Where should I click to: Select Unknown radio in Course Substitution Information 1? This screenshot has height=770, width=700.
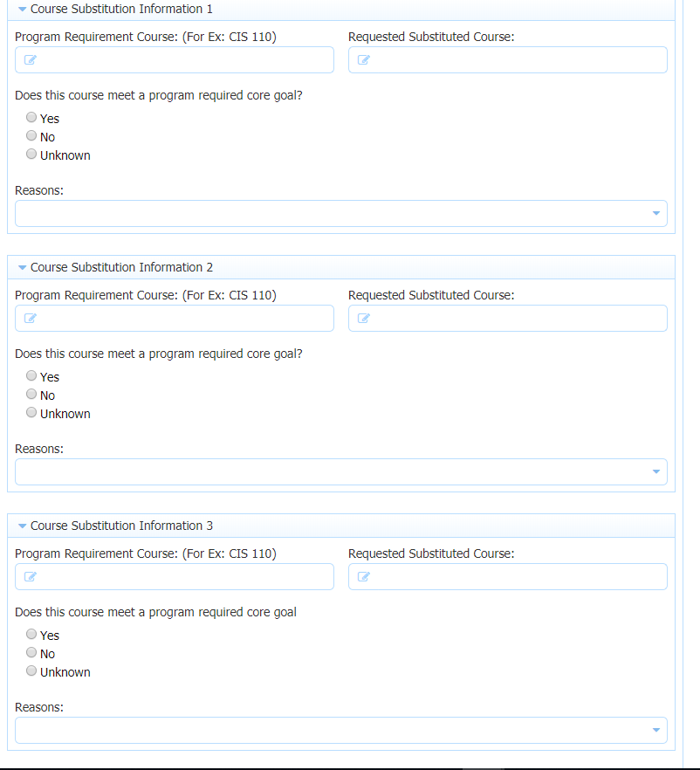[x=31, y=155]
